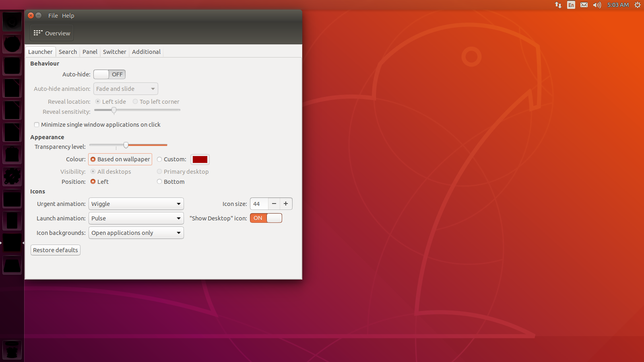Click the network arrows indicator
The image size is (644, 362).
[558, 5]
